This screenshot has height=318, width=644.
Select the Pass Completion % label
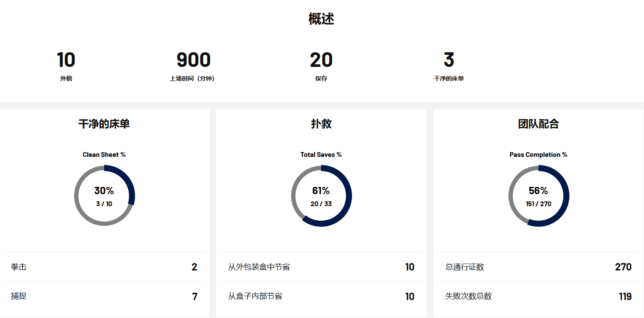click(538, 155)
